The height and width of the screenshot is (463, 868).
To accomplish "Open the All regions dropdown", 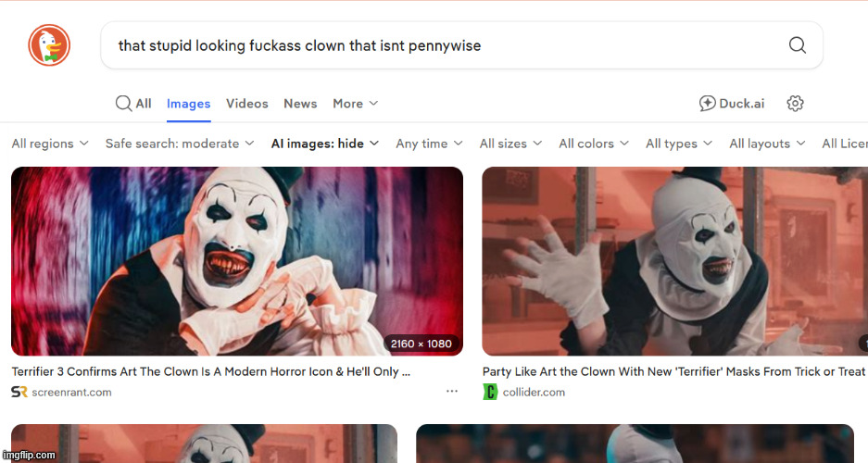I will (50, 144).
